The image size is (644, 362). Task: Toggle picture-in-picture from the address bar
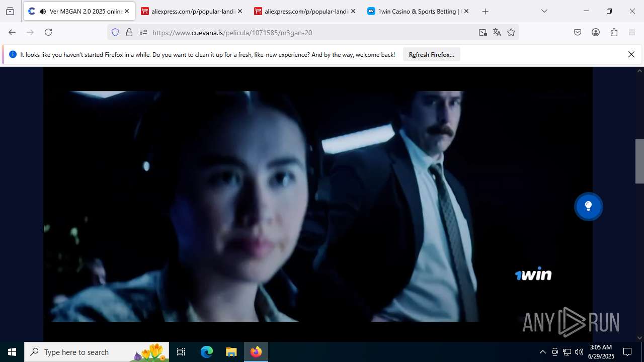(483, 32)
